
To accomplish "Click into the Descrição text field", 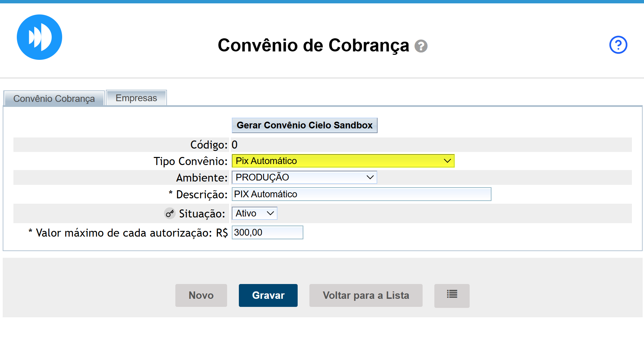I will (361, 194).
